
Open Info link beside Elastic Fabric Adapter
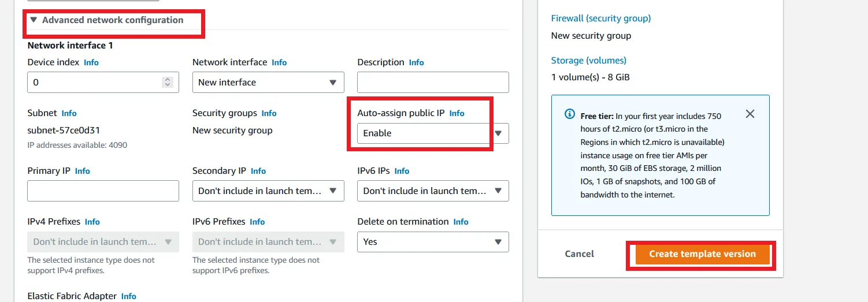[x=128, y=296]
